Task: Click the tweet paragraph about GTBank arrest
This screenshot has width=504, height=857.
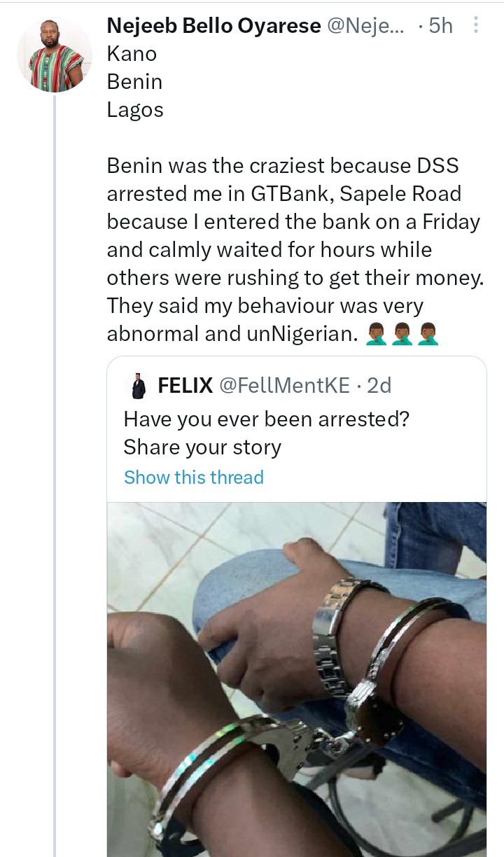Action: pyautogui.click(x=294, y=250)
